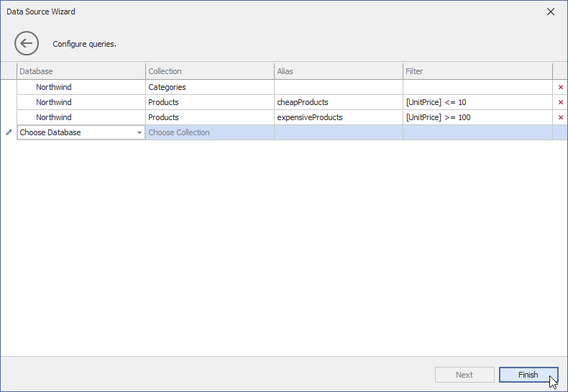Image resolution: width=568 pixels, height=392 pixels.
Task: Edit the [UnitPrice] <= 10 filter
Action: point(477,102)
